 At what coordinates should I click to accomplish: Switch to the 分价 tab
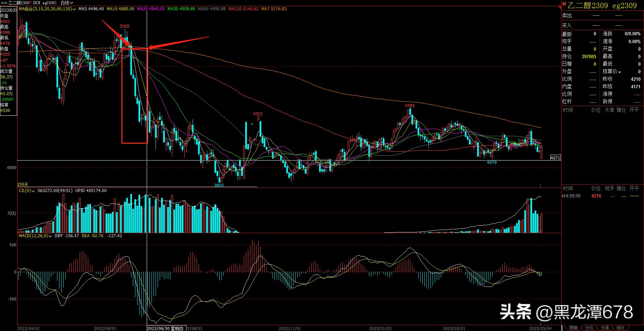coord(589,328)
